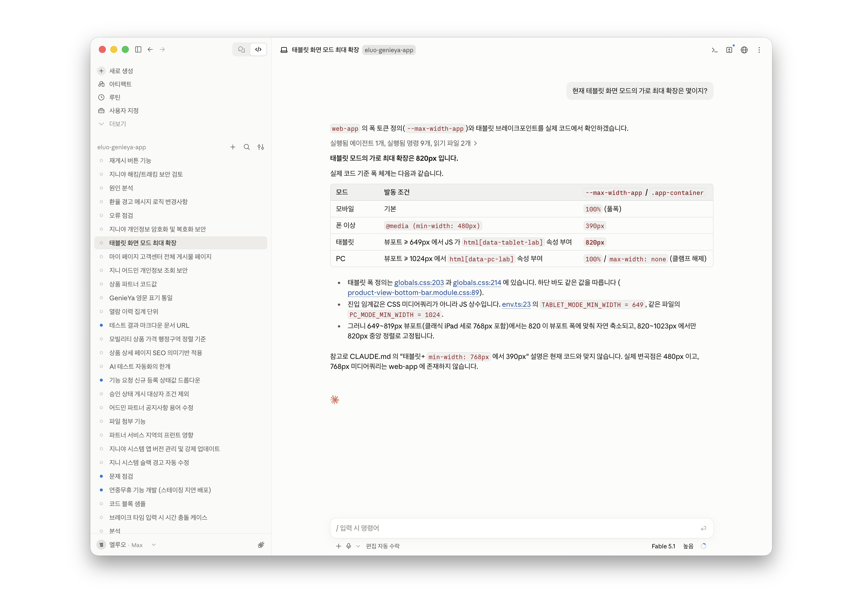
Task: Open the 높음 effort level selector
Action: 688,546
